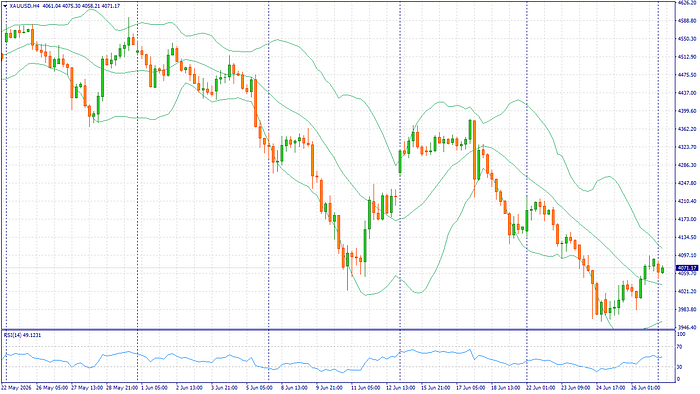The image size is (700, 394).
Task: Click the 4134.50 price axis label
Action: pos(687,237)
